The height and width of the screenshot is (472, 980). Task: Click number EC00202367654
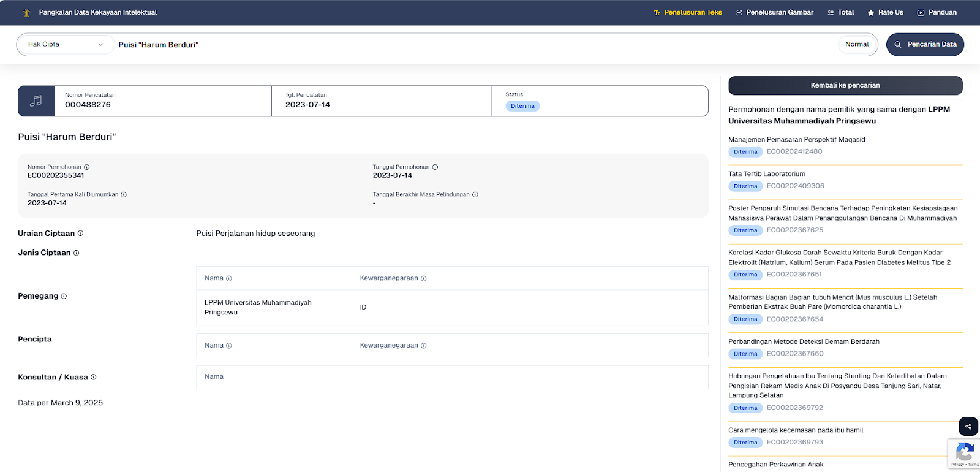point(795,319)
